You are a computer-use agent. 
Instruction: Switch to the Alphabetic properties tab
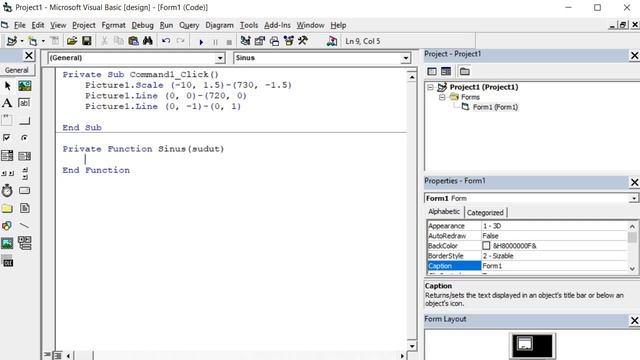coord(444,212)
